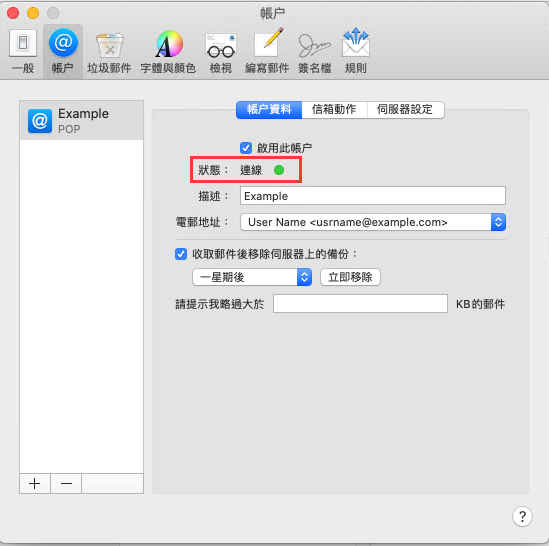
Task: Click the 描述 description text field
Action: pos(373,196)
